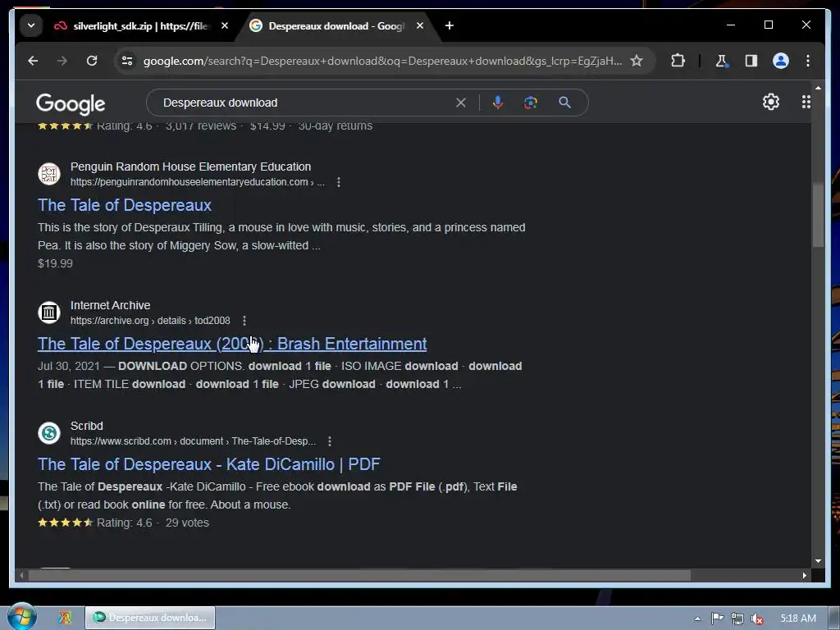Open Chrome Labs flask icon

point(721,61)
